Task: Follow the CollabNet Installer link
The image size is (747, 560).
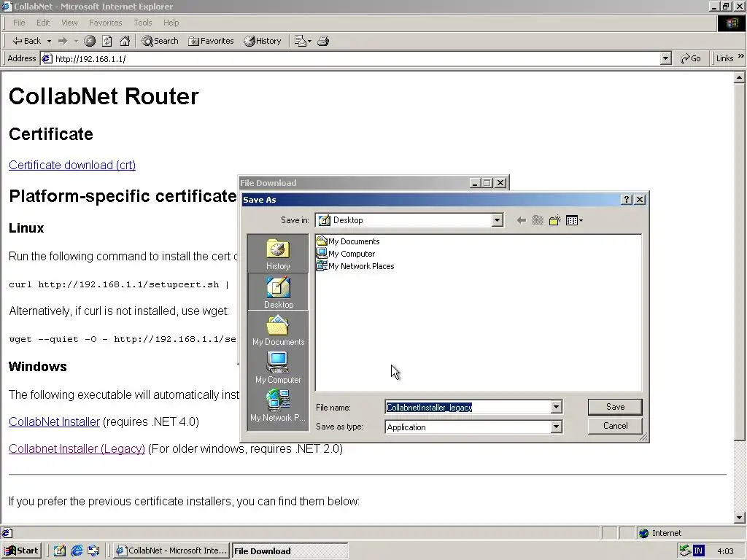Action: coord(54,422)
